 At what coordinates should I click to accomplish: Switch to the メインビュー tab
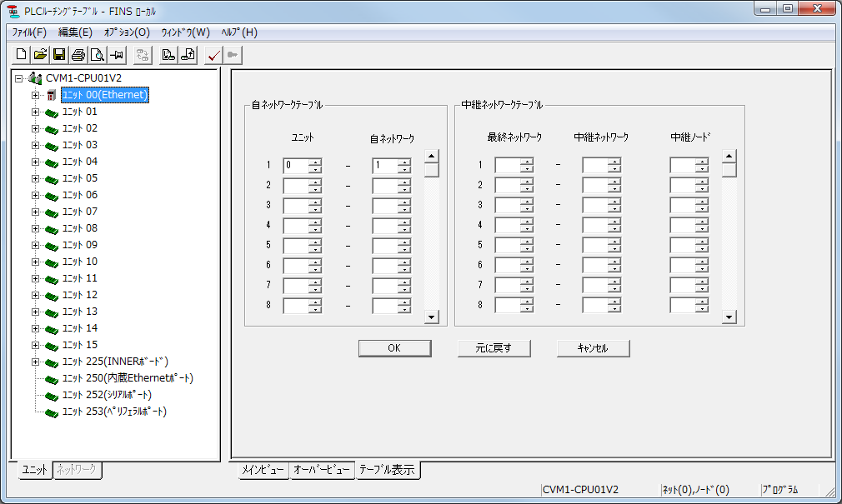(263, 470)
